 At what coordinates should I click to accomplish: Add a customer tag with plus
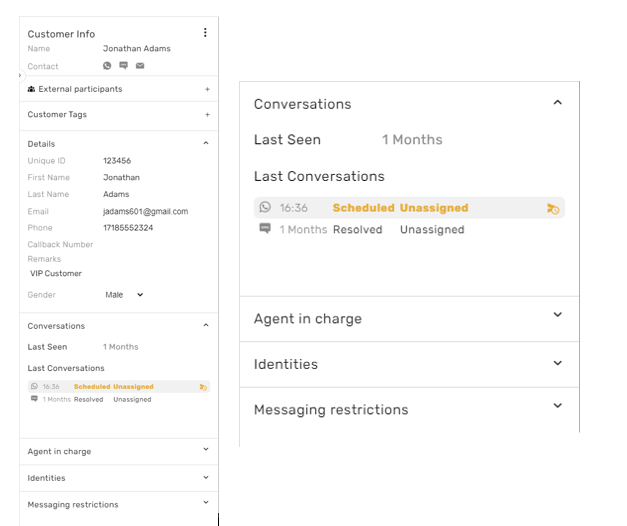pos(207,115)
